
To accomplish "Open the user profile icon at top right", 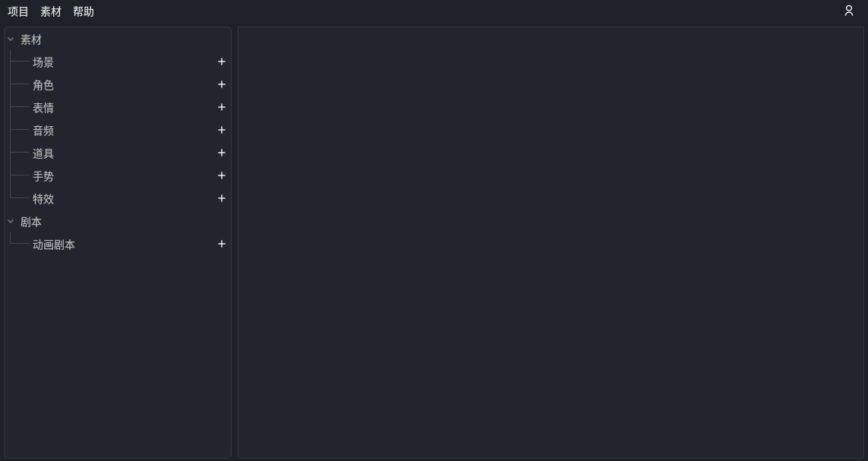I will tap(848, 11).
